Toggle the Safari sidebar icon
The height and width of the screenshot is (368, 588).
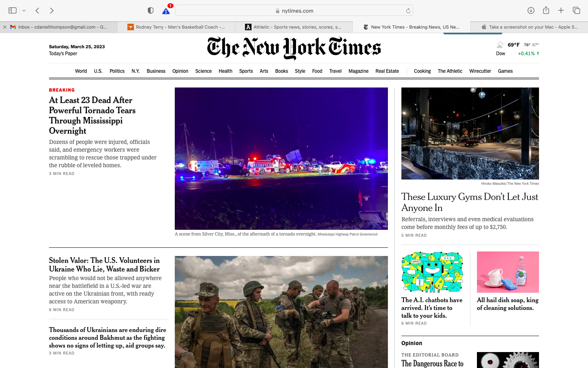pos(12,11)
